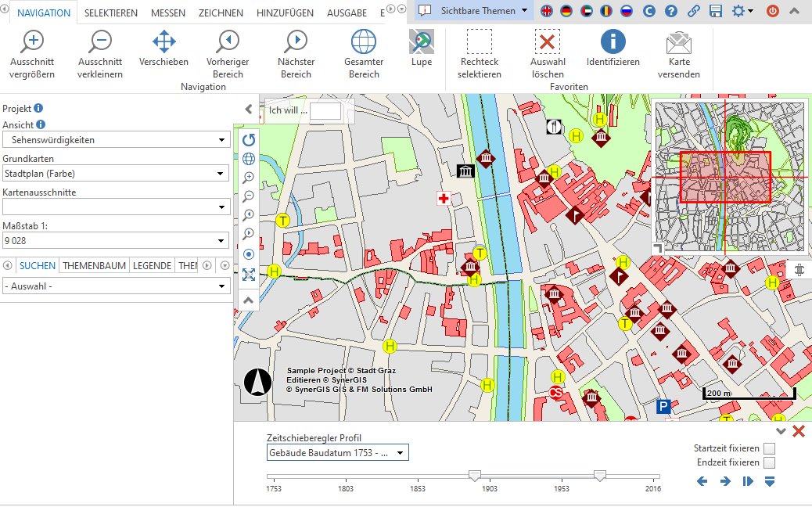Screen dimensions: 812x525
Task: Open the Ansicht Sehenswürdigkeiten dropdown
Action: pyautogui.click(x=116, y=140)
